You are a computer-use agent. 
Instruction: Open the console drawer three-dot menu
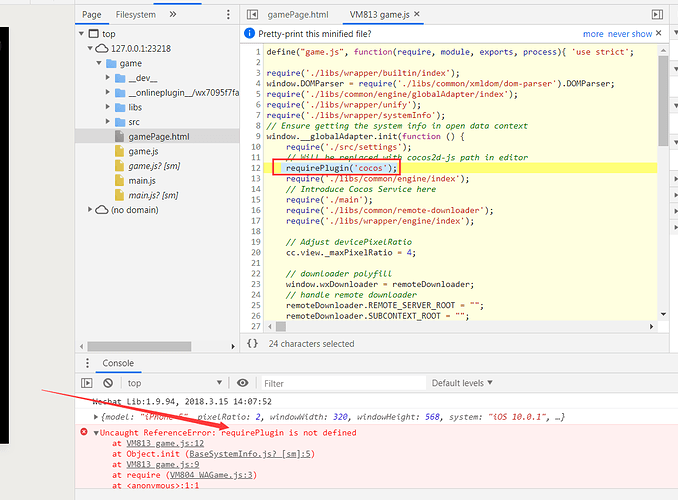[x=87, y=363]
